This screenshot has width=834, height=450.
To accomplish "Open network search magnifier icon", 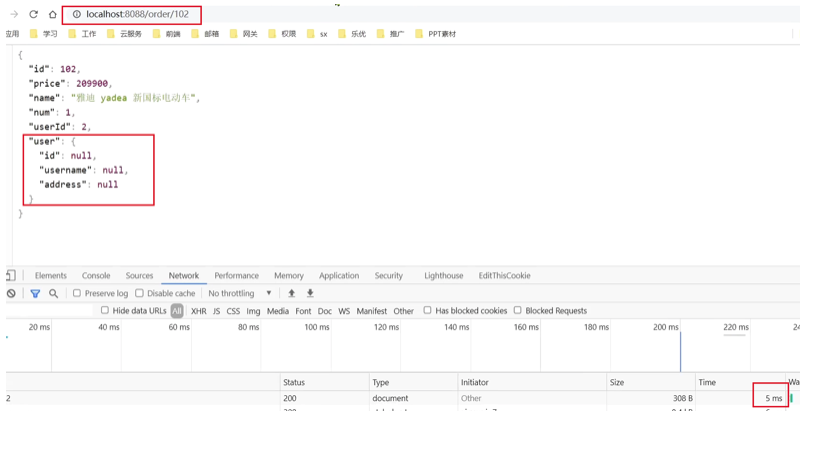I will pos(54,293).
